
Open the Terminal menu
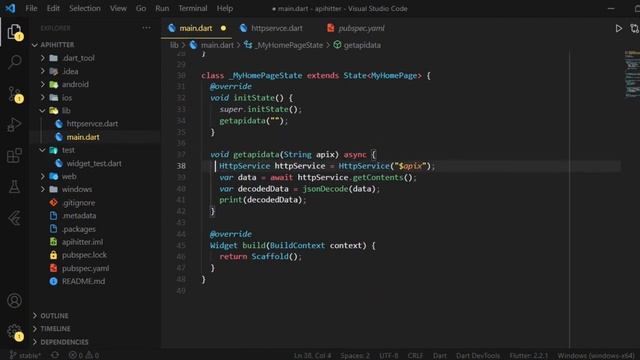pos(193,8)
